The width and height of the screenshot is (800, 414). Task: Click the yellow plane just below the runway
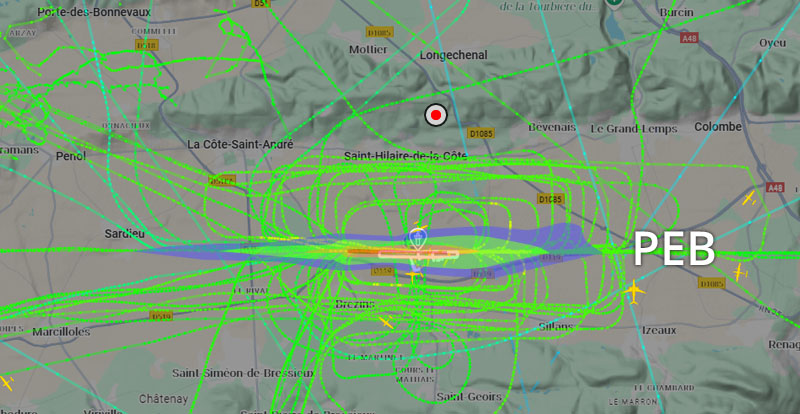[414, 276]
